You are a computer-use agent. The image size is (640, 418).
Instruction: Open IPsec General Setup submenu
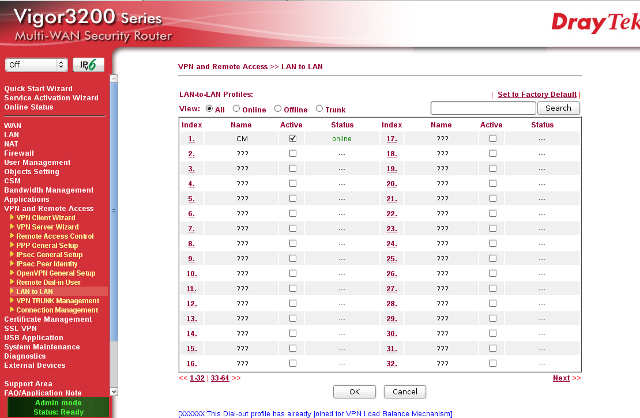[x=49, y=255]
